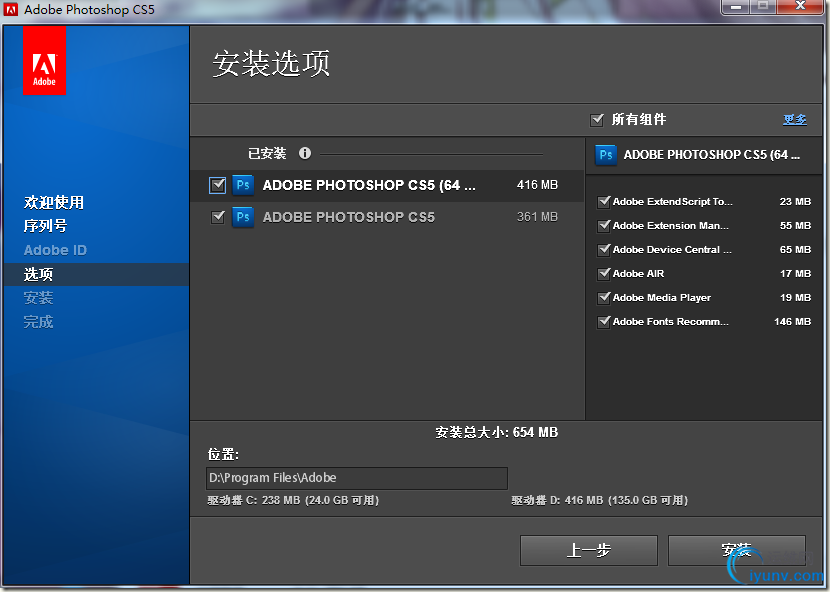Select the ADOBE PHOTOSHOP CS5 (64 ... row label

click(x=369, y=185)
